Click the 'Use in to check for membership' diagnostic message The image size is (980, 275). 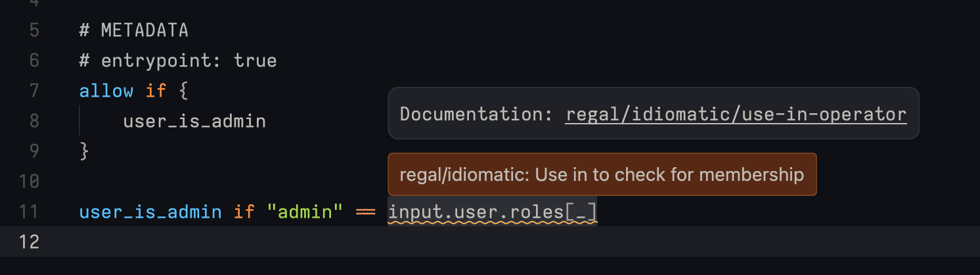point(602,174)
